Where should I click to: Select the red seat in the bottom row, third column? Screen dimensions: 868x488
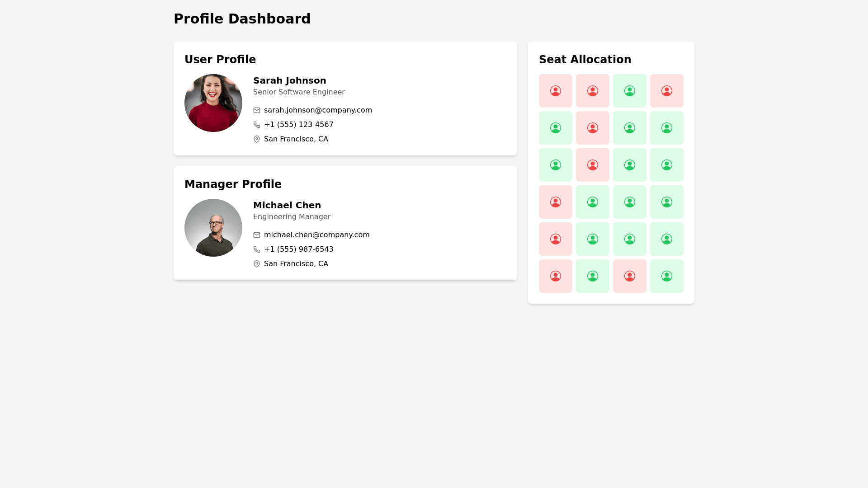click(x=630, y=276)
